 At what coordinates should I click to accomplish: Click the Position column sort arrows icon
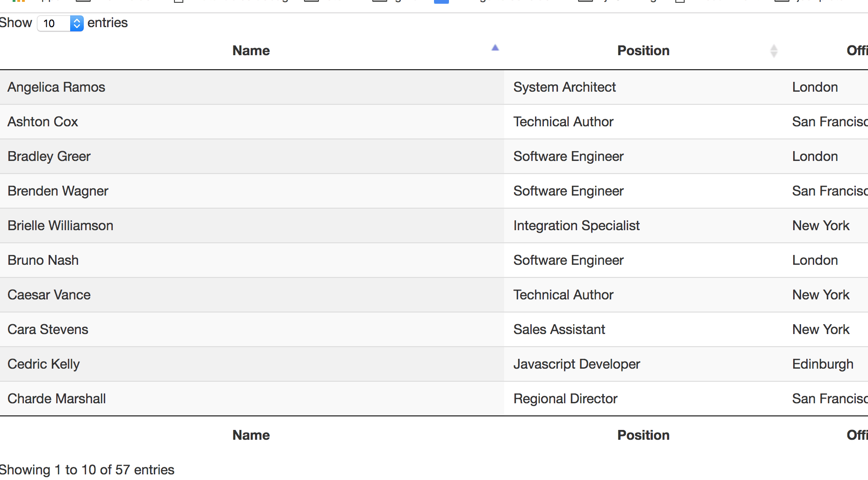(x=774, y=51)
